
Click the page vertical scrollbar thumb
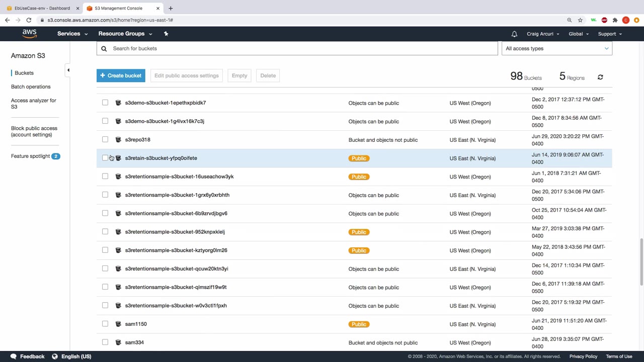pyautogui.click(x=641, y=262)
